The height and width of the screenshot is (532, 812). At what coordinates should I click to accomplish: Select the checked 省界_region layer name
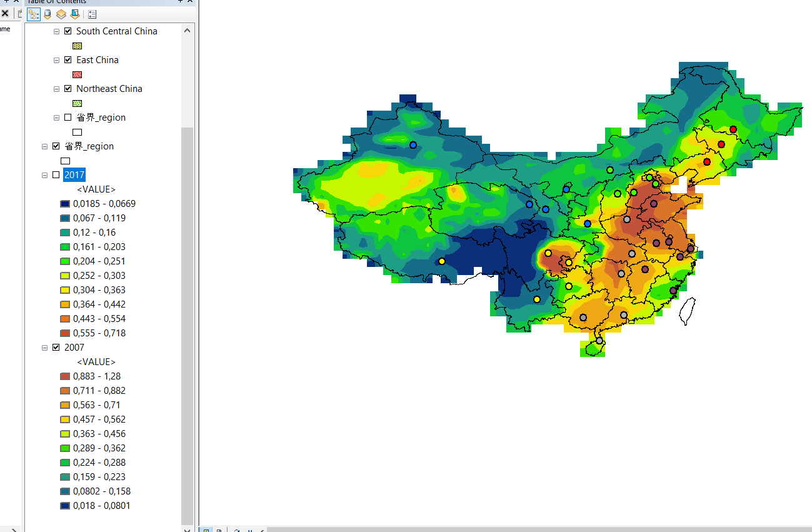[x=89, y=146]
